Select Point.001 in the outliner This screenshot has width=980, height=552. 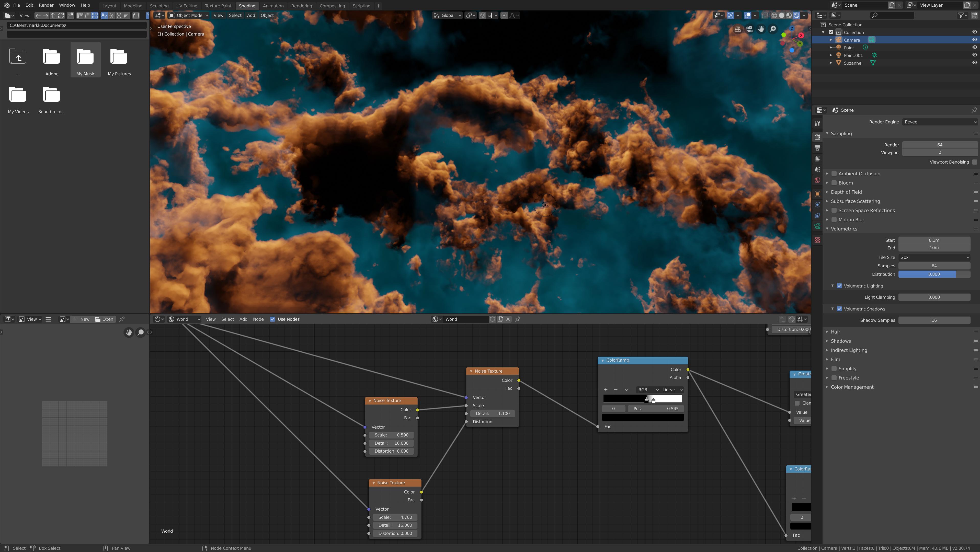[x=853, y=55]
